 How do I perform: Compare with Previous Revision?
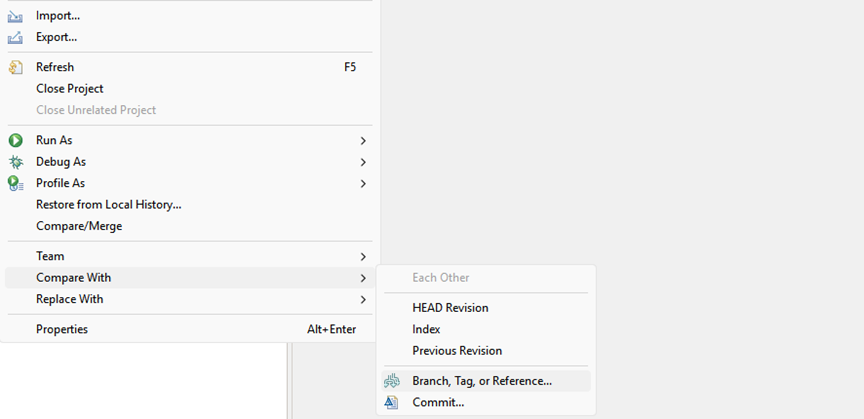coord(457,351)
